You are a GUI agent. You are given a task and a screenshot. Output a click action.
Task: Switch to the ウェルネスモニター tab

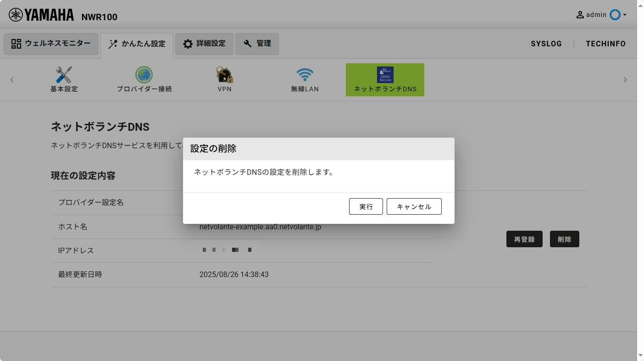pos(51,44)
